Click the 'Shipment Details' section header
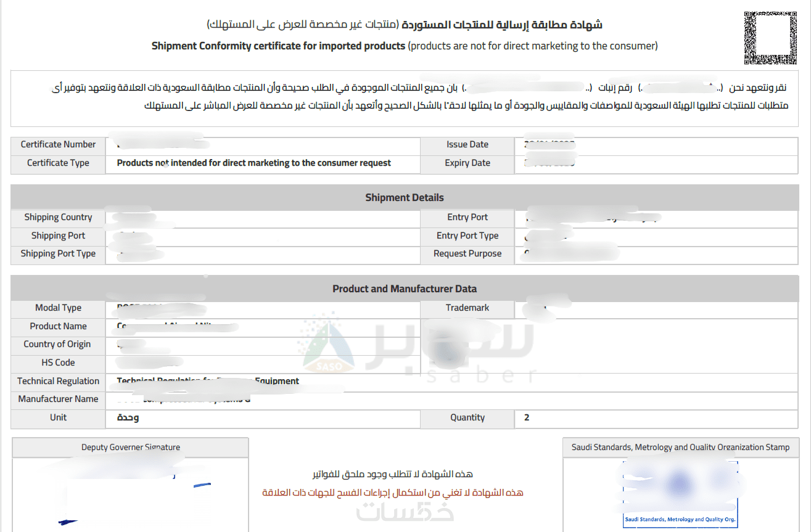Viewport: 811px width, 532px height. tap(405, 197)
